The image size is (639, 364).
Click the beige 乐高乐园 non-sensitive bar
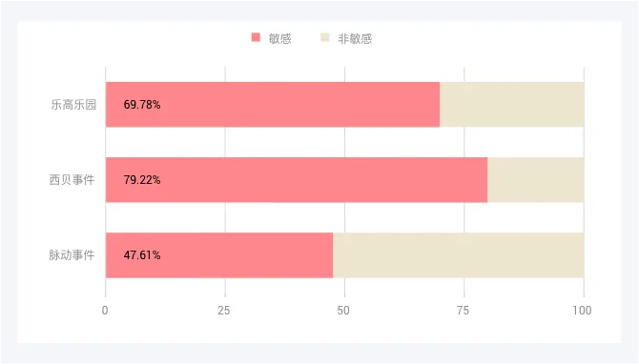[x=512, y=105]
